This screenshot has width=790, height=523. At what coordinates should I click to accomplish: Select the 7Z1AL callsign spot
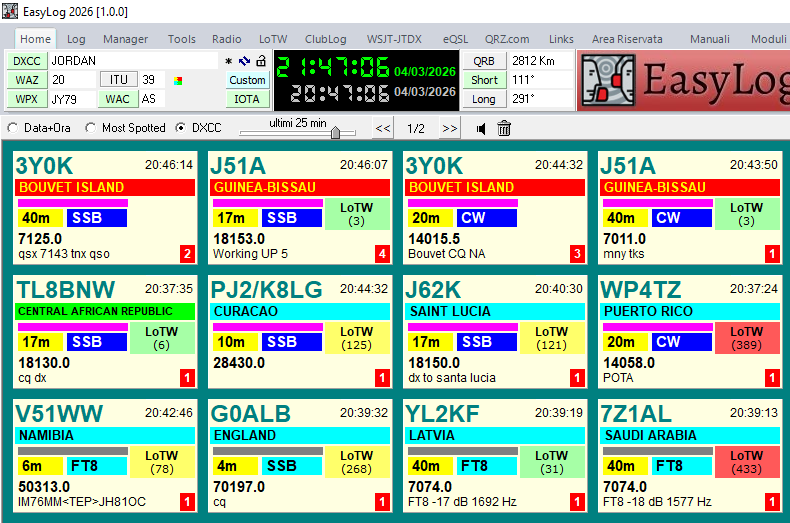point(690,455)
